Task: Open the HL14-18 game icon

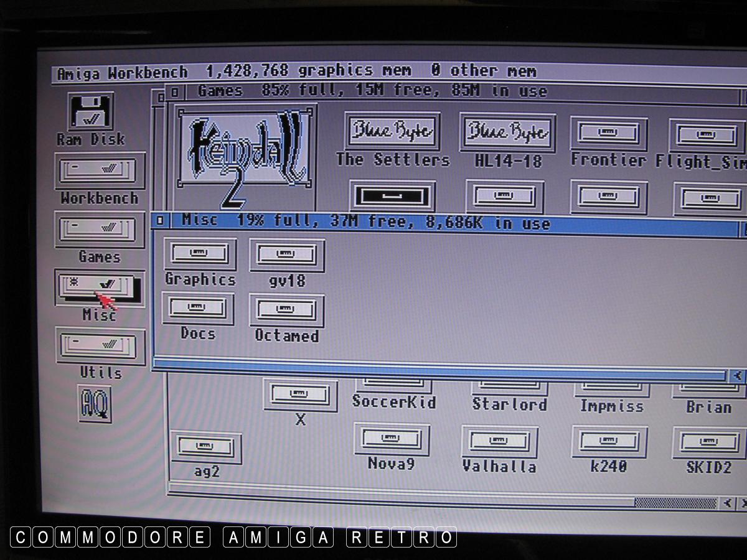Action: 507,131
